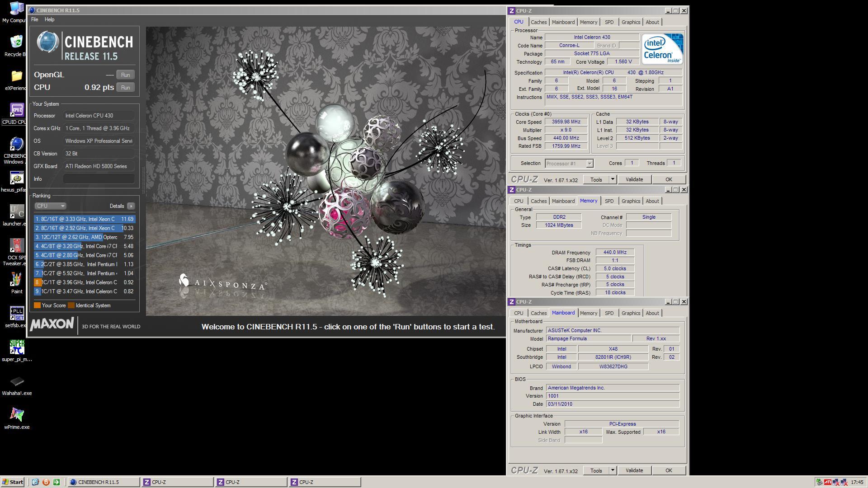Click Tools in the CPU-tab CPU-Z window
The image size is (868, 488).
[x=596, y=179]
